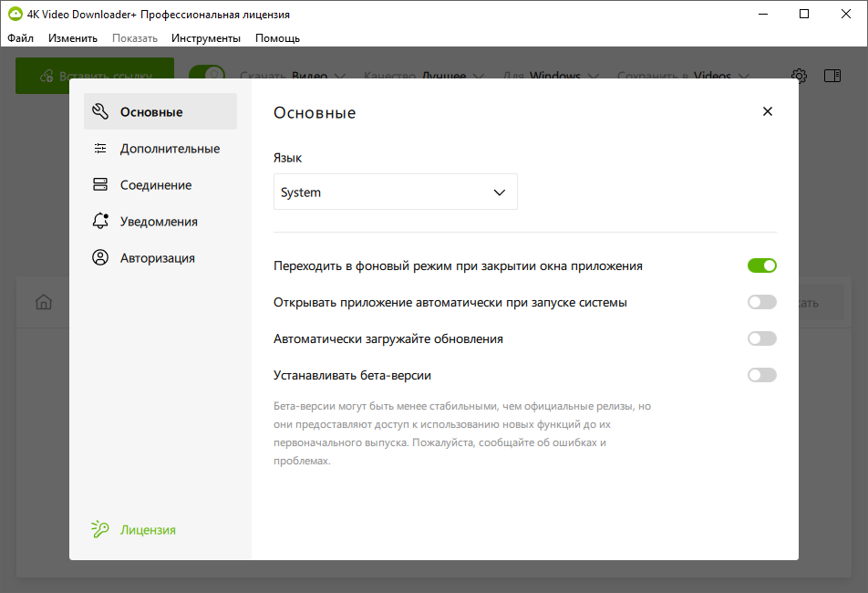Open the Помощь menu
The height and width of the screenshot is (593, 868).
click(x=277, y=38)
